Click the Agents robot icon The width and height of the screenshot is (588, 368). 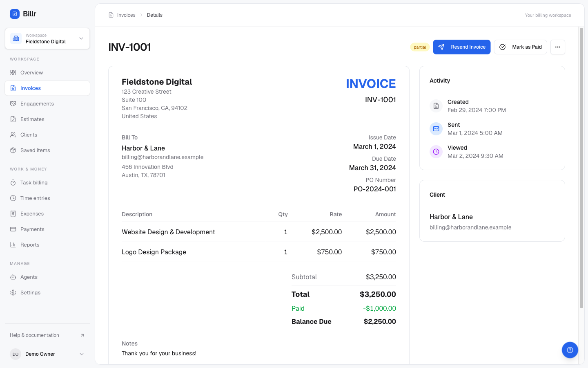click(x=13, y=277)
